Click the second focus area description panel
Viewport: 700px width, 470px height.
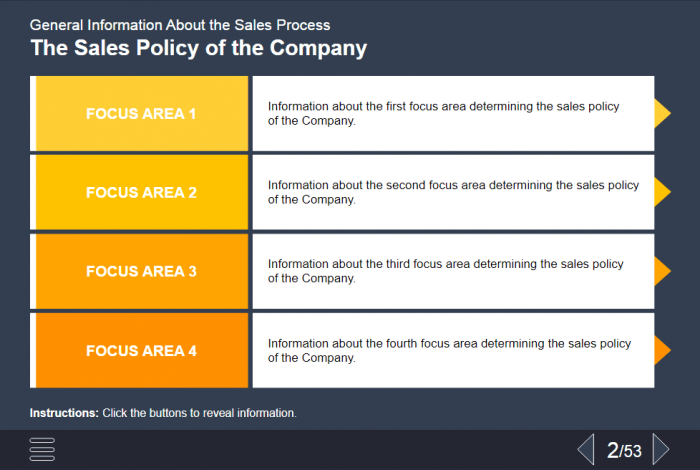(x=452, y=192)
